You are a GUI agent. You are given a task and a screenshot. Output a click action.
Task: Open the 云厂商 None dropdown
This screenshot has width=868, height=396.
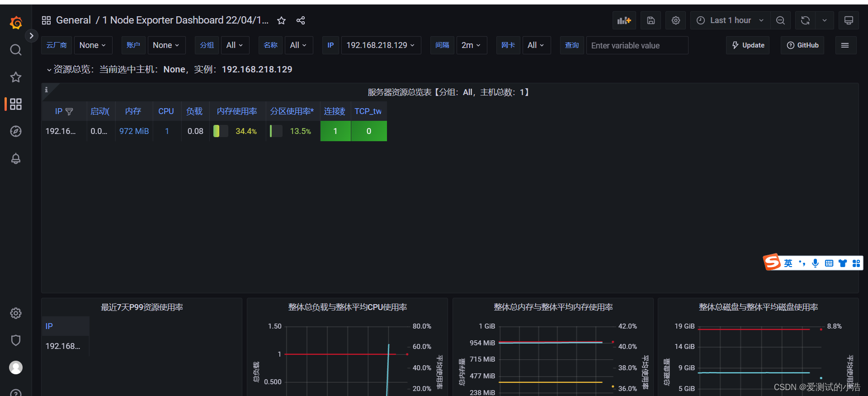92,45
